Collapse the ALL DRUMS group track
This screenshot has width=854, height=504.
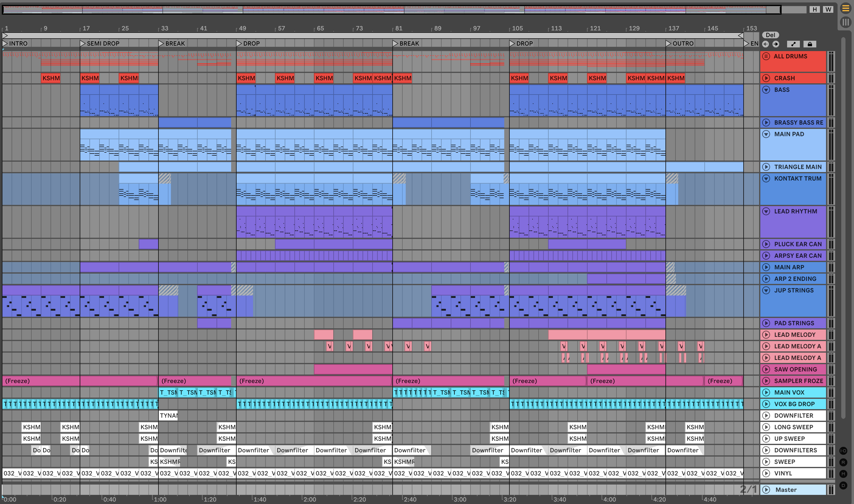point(766,56)
